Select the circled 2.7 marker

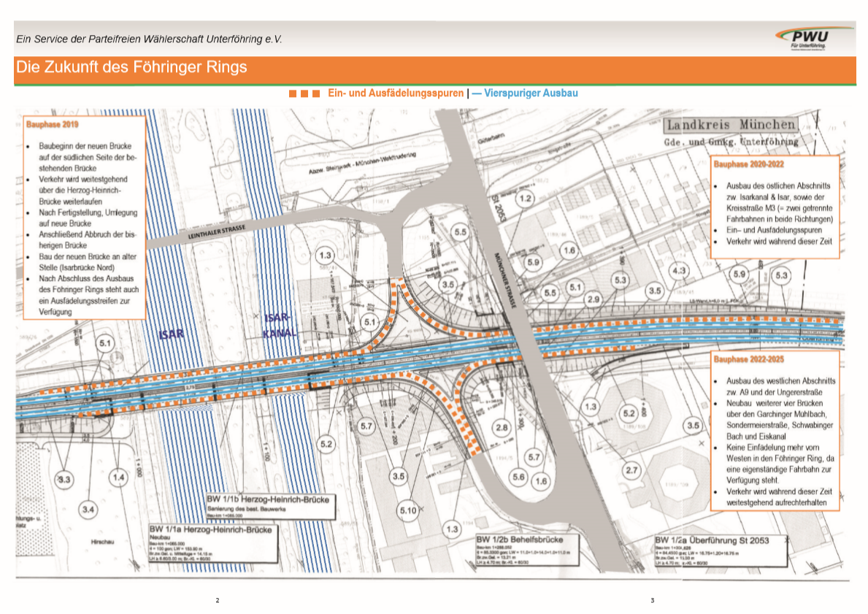coord(631,469)
